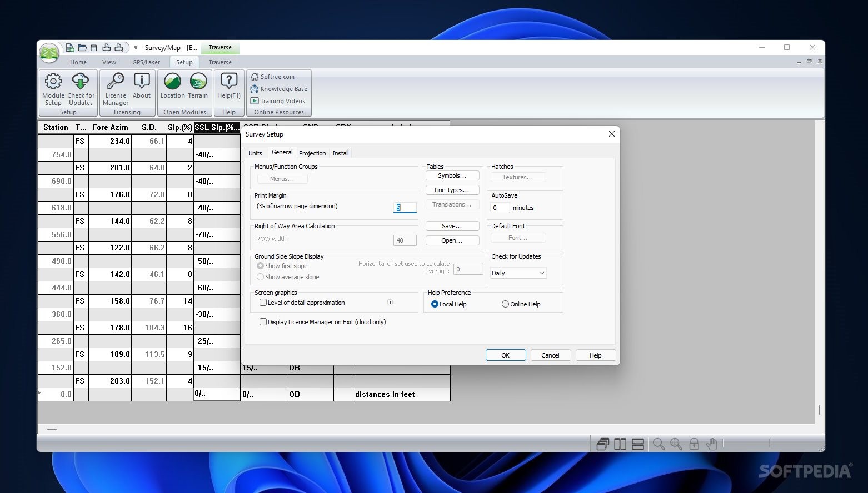Select the 'distances in feet' cell
This screenshot has height=493, width=868.
click(x=401, y=394)
